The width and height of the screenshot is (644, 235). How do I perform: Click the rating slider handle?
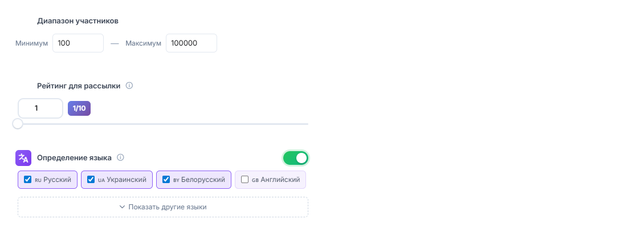[x=18, y=124]
